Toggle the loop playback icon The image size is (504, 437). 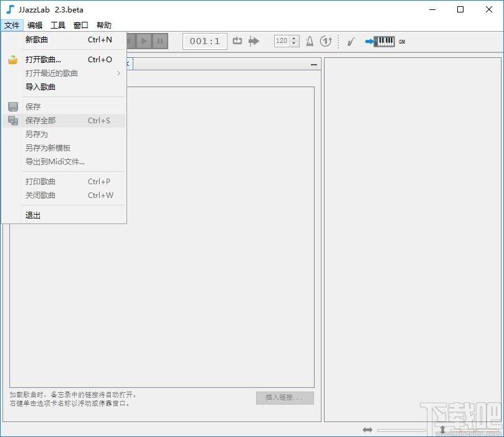237,41
